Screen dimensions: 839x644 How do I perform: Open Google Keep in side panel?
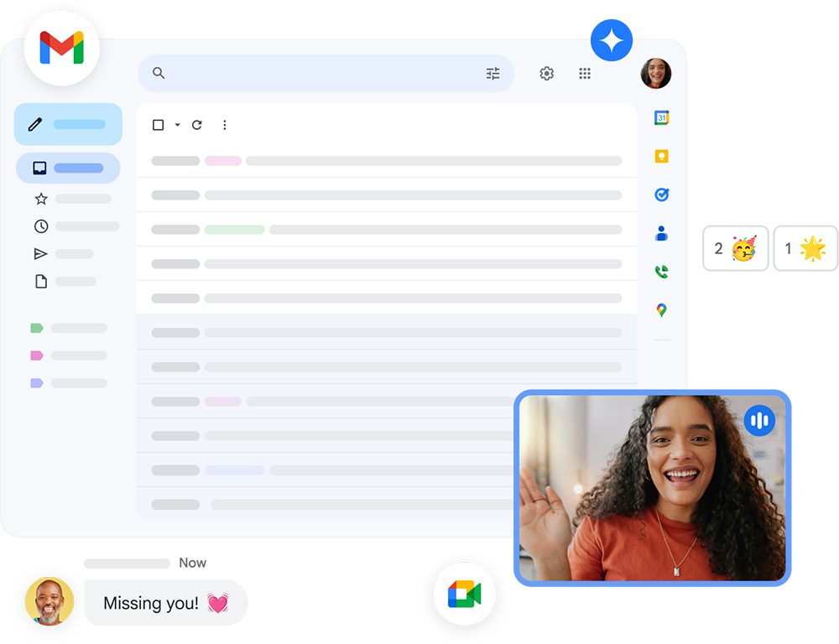coord(661,157)
